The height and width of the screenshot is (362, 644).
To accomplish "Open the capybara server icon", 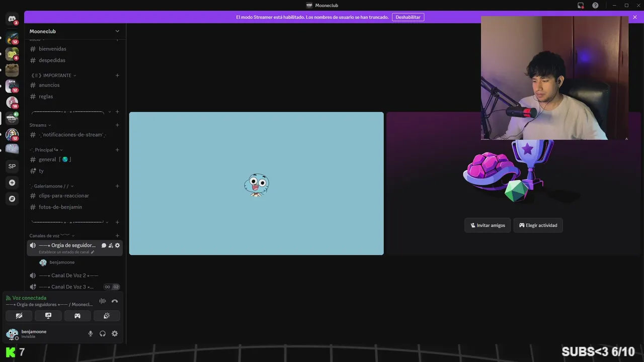I will 12,70.
